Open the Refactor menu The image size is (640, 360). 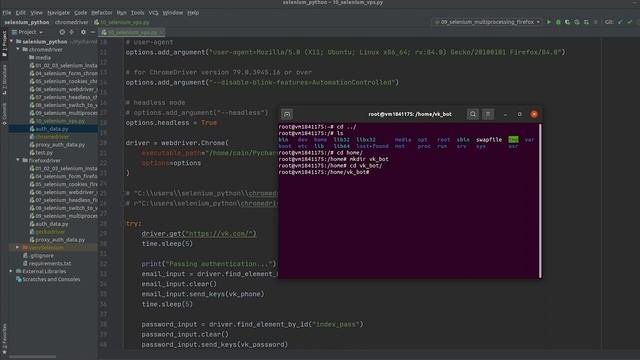coord(101,13)
